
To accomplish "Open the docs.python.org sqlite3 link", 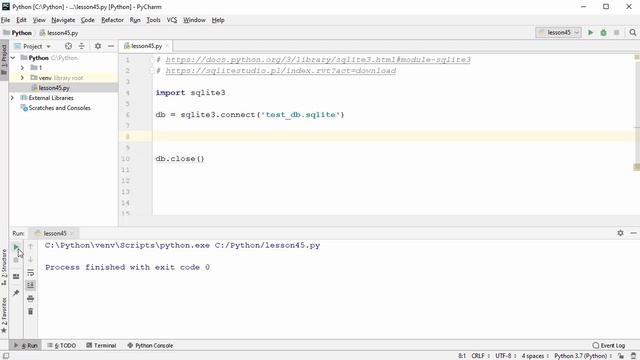I will click(x=318, y=60).
